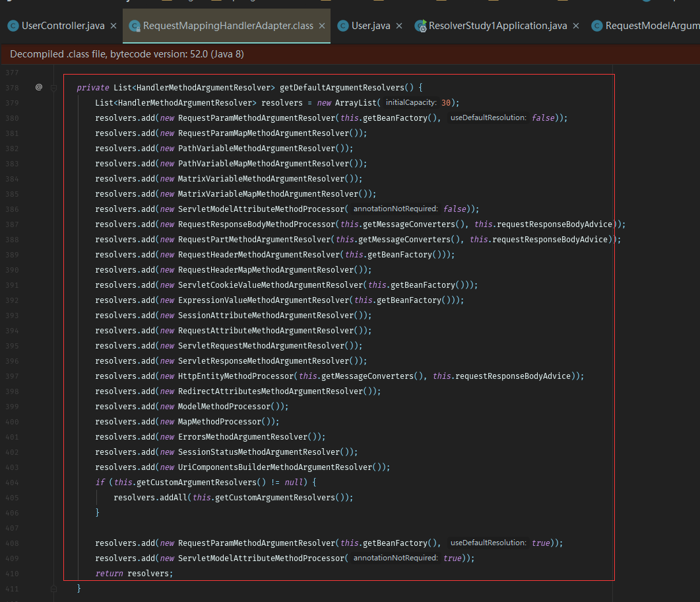Click PathVariableMapMethodArgumentResolver on line 383
Viewport: 700px width, 602px height.
(263, 164)
